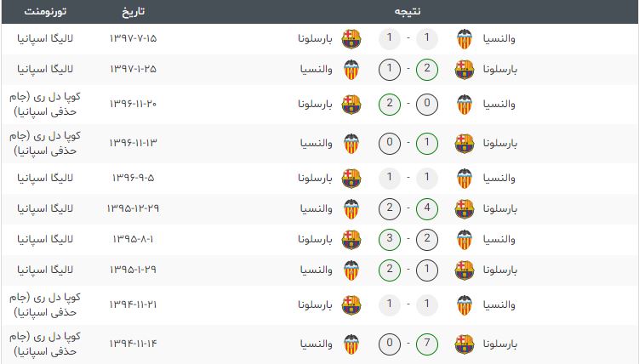The height and width of the screenshot is (364, 639).
Task: Click Valencia crest in 1397-7-15 match row
Action: 465,39
